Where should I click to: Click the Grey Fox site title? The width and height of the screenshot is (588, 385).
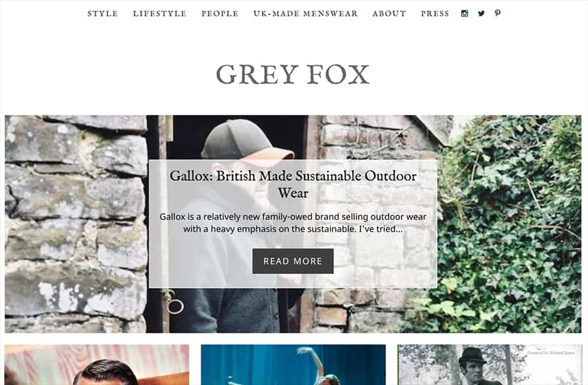(293, 74)
